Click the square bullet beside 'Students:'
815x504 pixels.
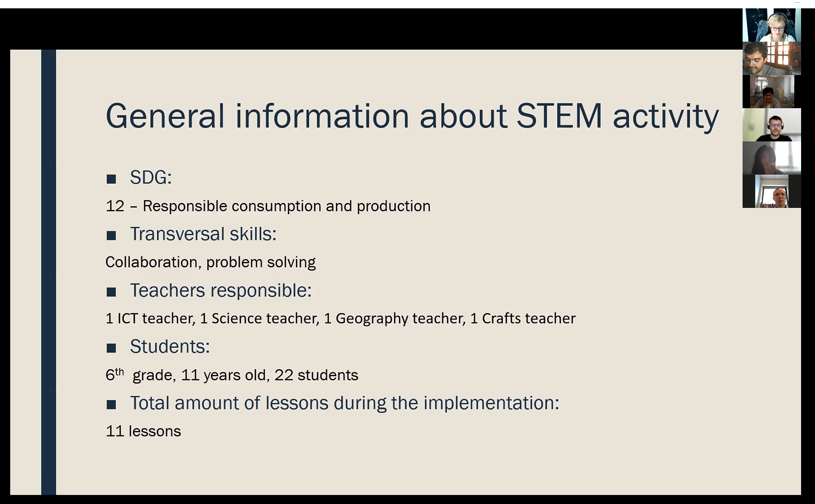(x=111, y=348)
